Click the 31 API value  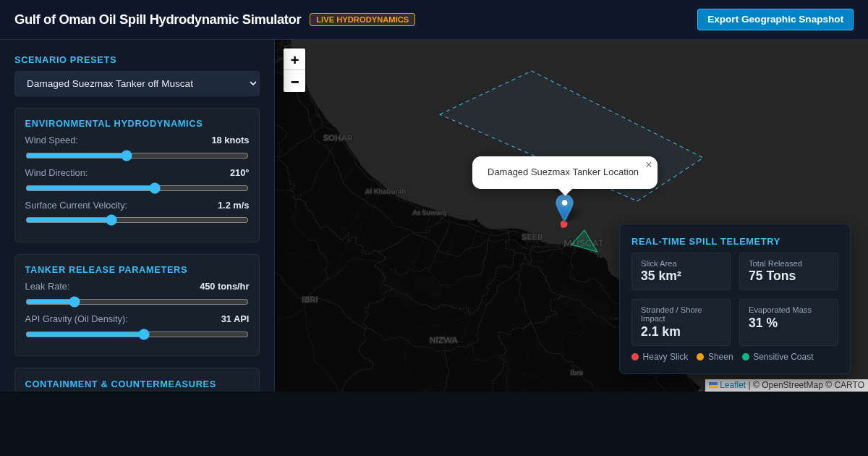click(235, 318)
